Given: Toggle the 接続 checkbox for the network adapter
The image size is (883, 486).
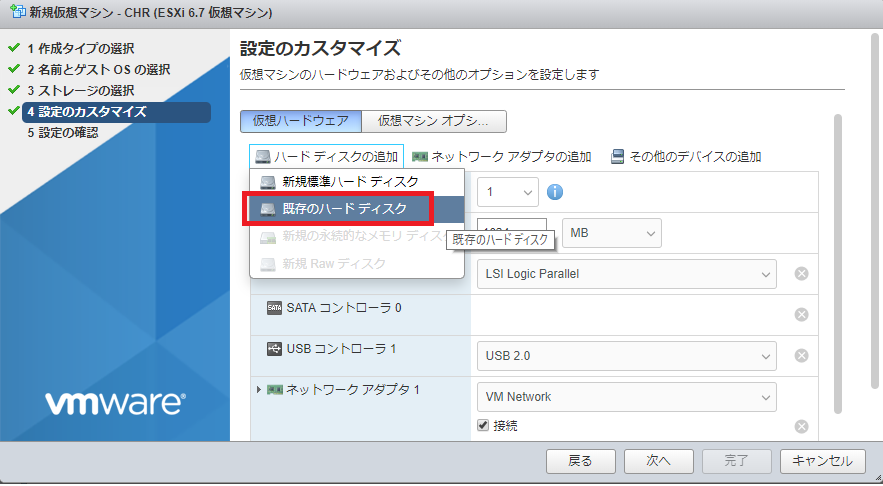Looking at the screenshot, I should tap(483, 425).
